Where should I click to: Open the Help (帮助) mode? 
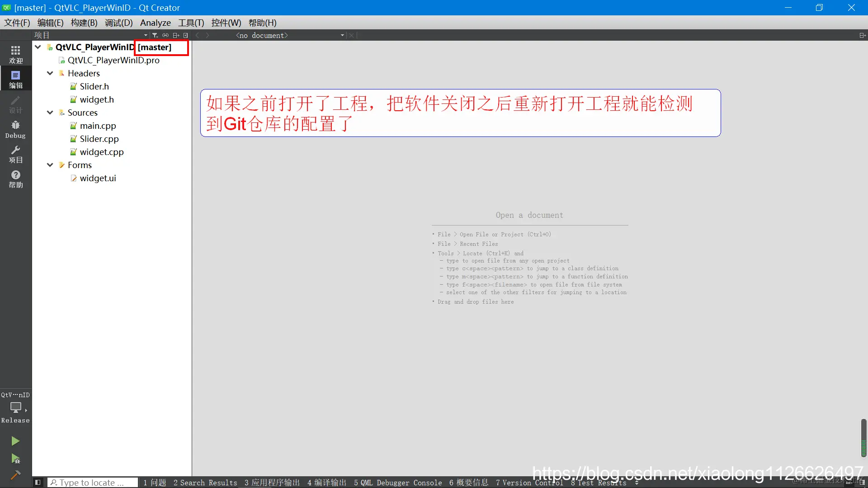coord(15,179)
